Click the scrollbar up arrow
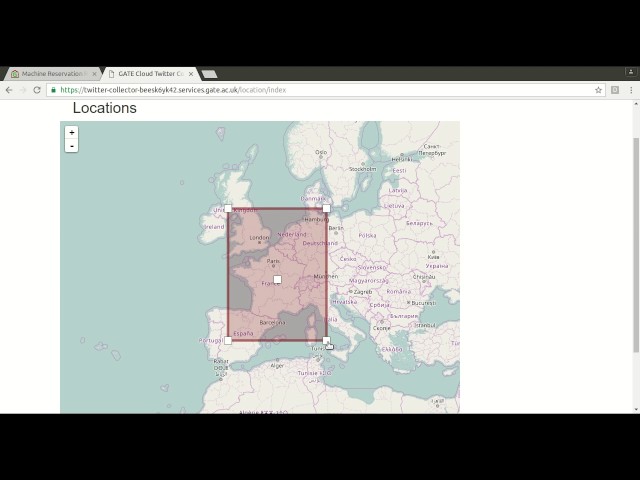Image resolution: width=640 pixels, height=480 pixels. (x=636, y=104)
